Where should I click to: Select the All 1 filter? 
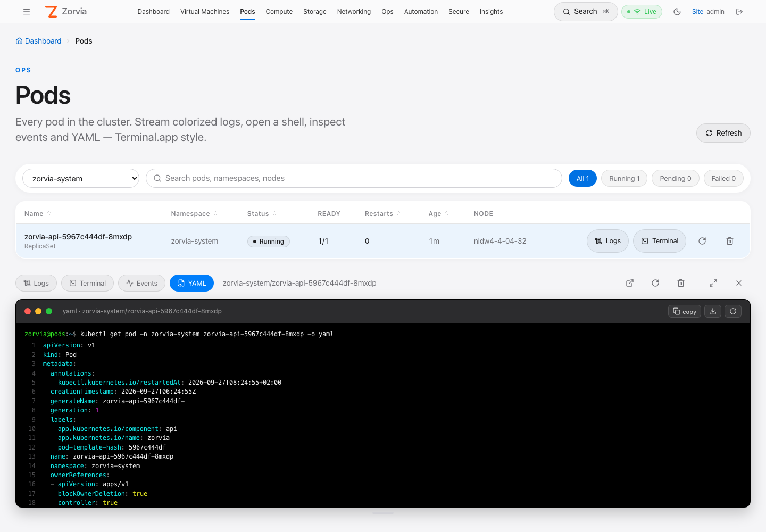point(582,178)
